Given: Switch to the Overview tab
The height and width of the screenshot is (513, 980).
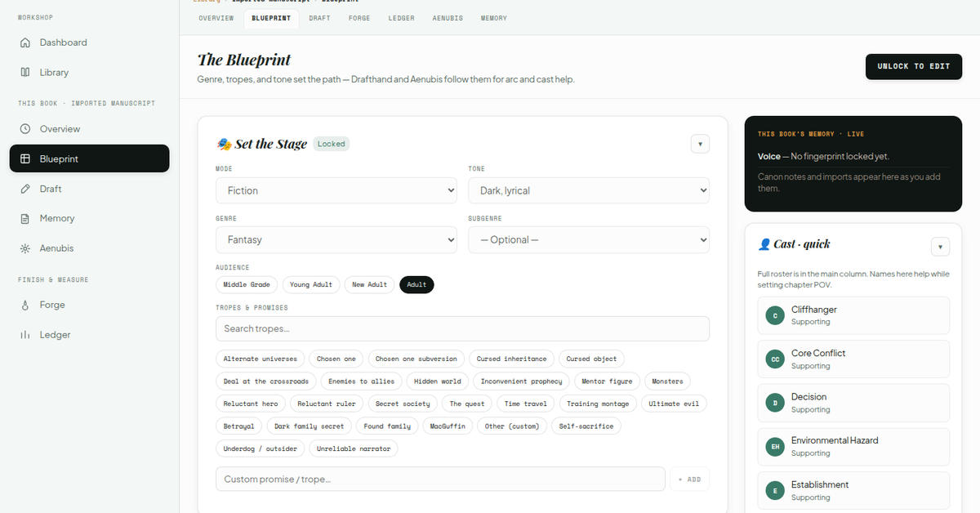Looking at the screenshot, I should (x=216, y=18).
